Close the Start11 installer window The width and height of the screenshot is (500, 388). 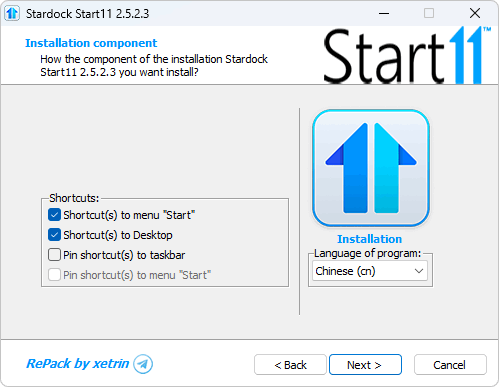(475, 13)
